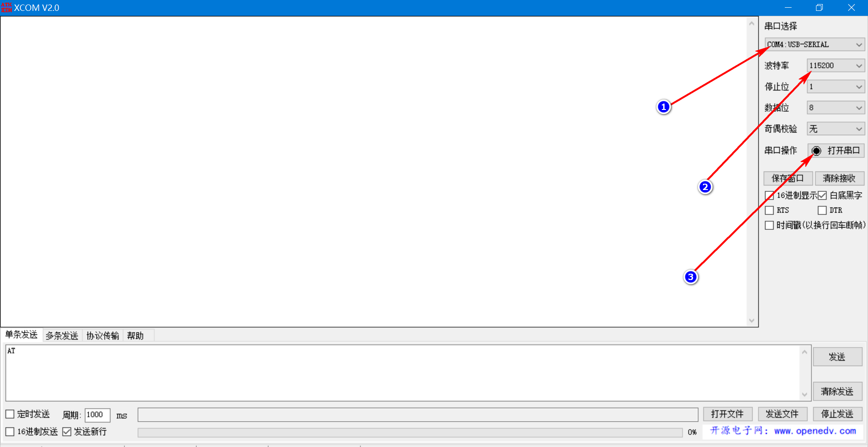Click the file send progress bar

coord(410,433)
